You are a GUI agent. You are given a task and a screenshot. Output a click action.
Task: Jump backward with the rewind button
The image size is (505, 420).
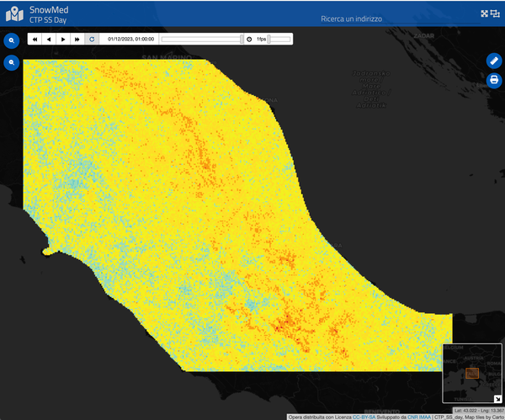coord(35,39)
